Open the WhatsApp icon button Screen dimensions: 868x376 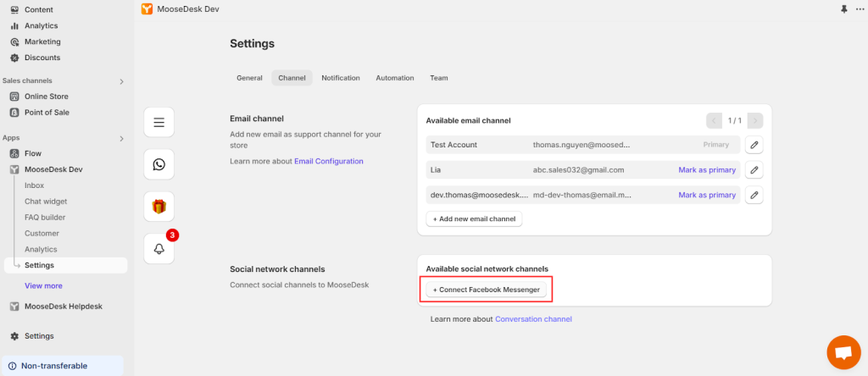pyautogui.click(x=159, y=164)
